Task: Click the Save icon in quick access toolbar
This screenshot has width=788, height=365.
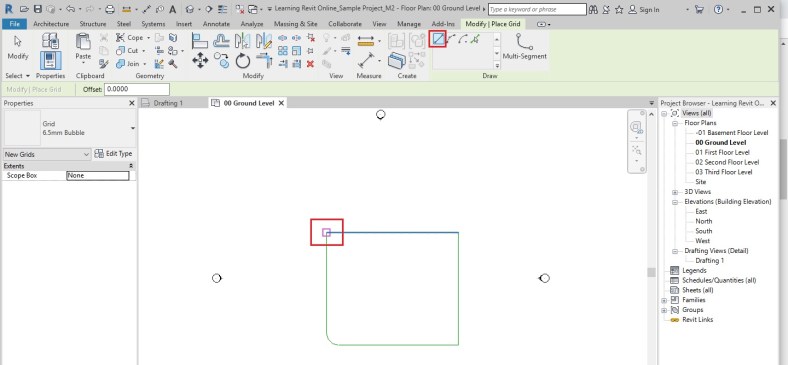Action: pos(38,9)
